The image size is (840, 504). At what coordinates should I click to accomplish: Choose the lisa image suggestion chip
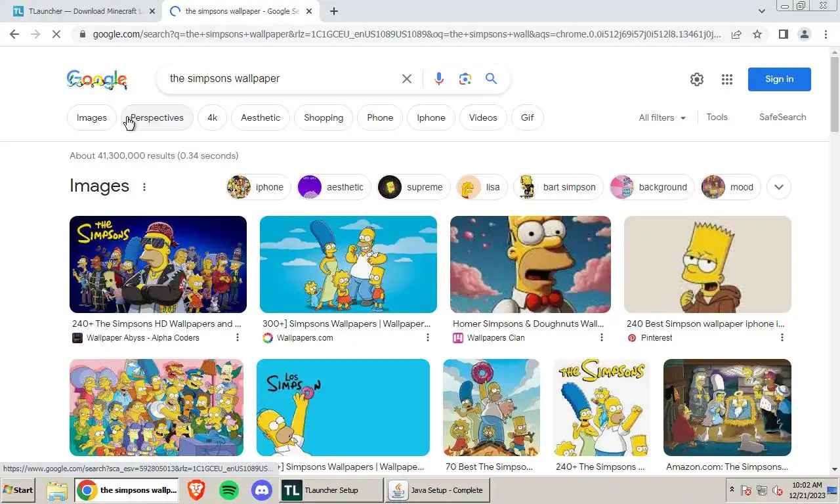point(482,187)
